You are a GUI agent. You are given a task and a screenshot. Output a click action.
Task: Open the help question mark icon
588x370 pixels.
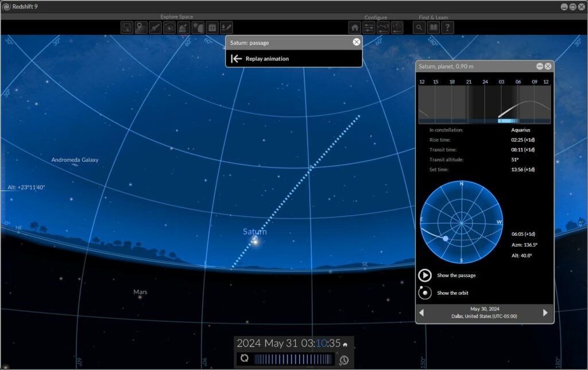(x=448, y=28)
